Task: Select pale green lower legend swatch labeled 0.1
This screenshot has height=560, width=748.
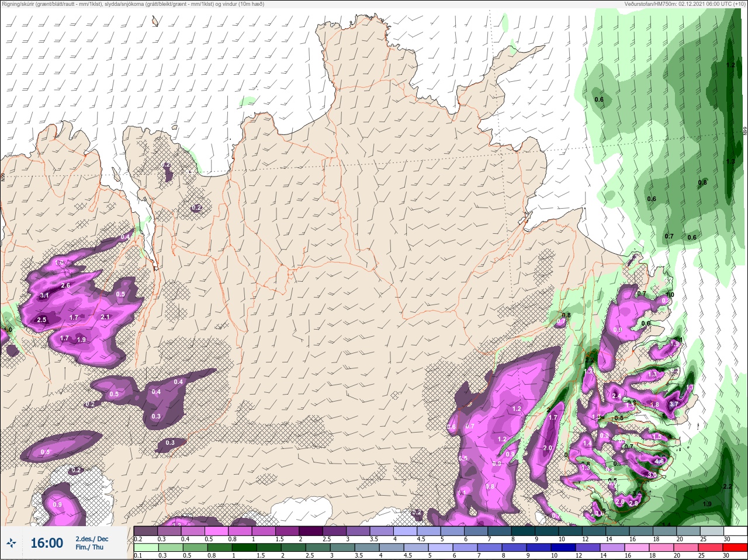Action: (x=146, y=548)
